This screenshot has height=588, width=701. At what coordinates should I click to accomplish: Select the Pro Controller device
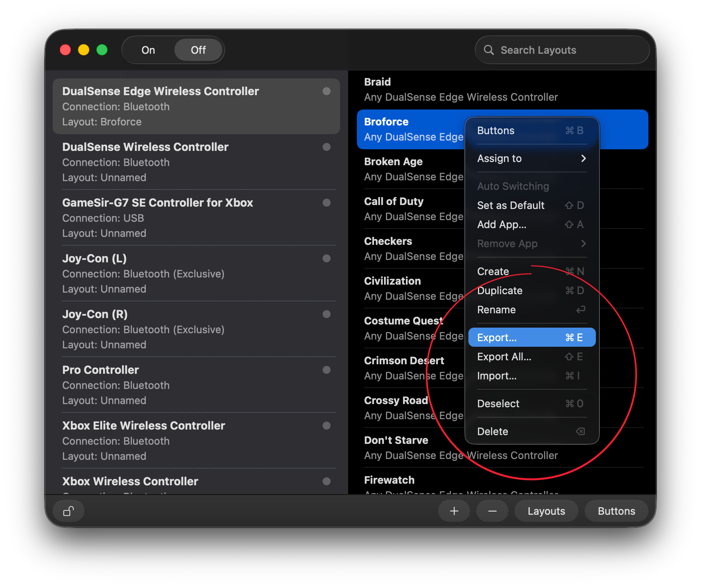click(x=196, y=385)
